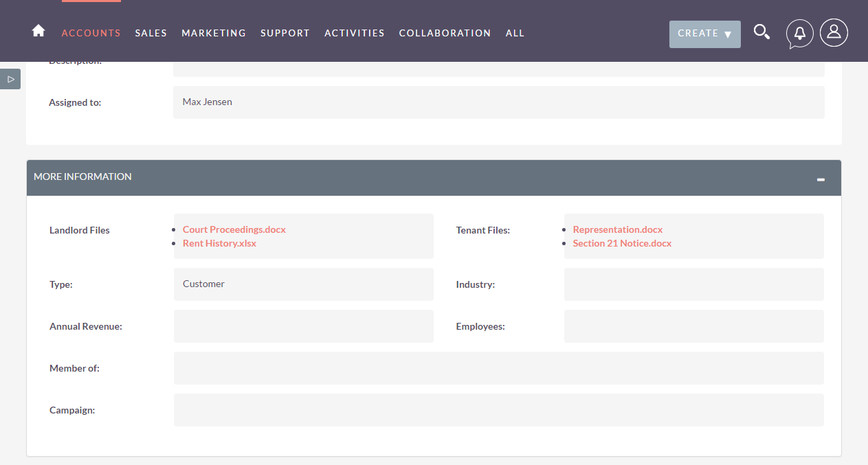Screen dimensions: 868x465
Task: Open the search magnifier icon
Action: point(761,32)
